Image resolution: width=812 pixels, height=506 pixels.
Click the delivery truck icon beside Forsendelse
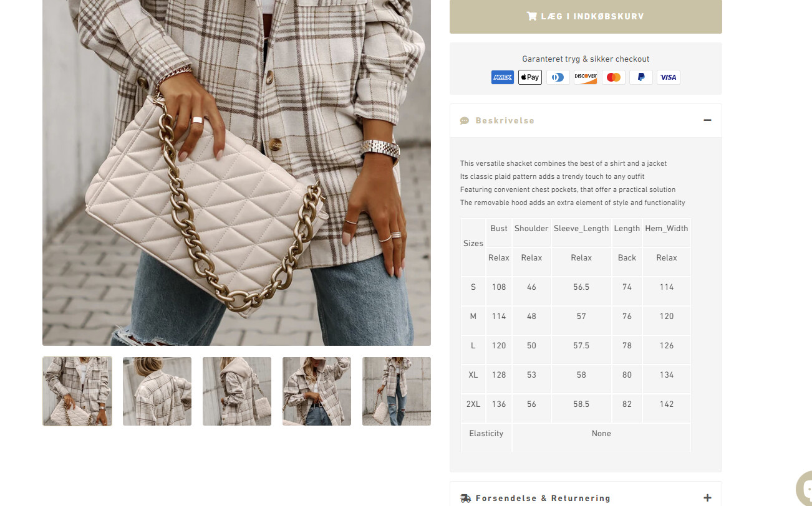point(466,498)
